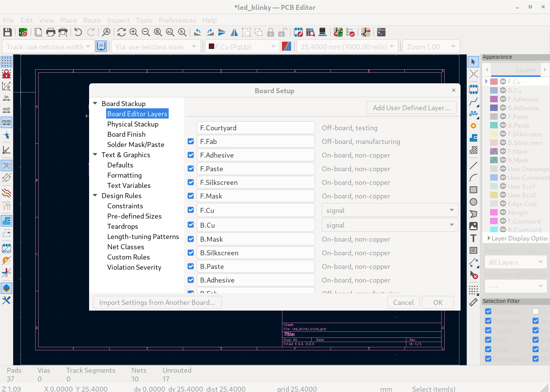Click the Print icon
The width and height of the screenshot is (550, 392).
[x=50, y=32]
